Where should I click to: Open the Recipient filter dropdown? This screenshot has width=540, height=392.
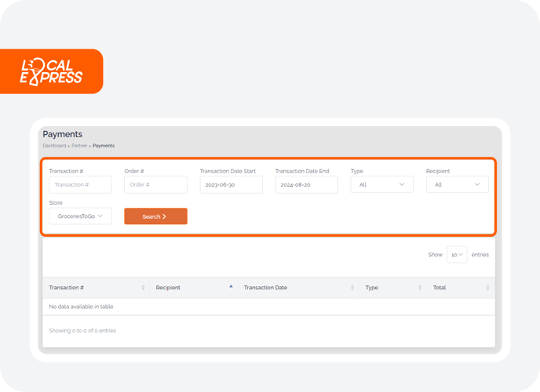(457, 184)
